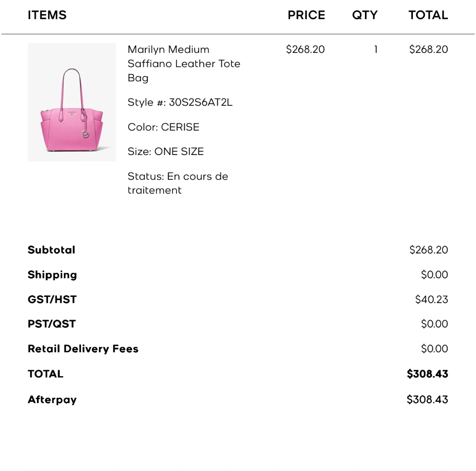Open the Marilyn Medium Saffiano Leather Tote Bag title
Image resolution: width=476 pixels, height=471 pixels.
(x=184, y=63)
